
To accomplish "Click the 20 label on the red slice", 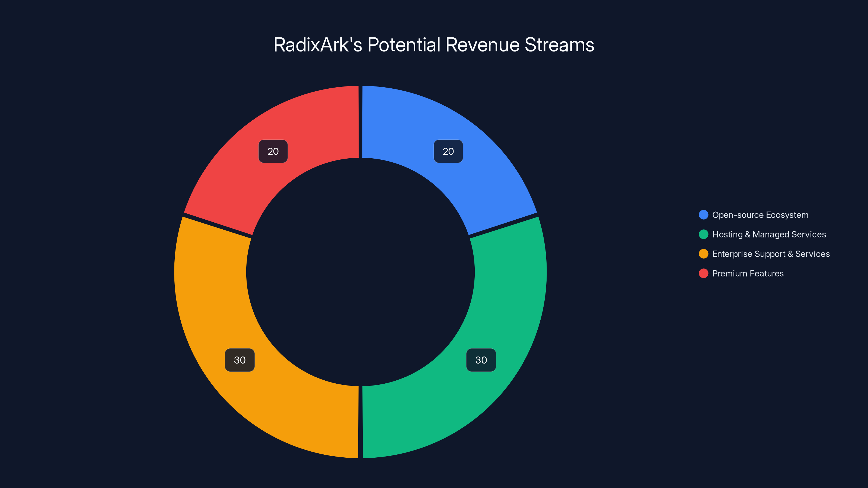I will click(273, 151).
